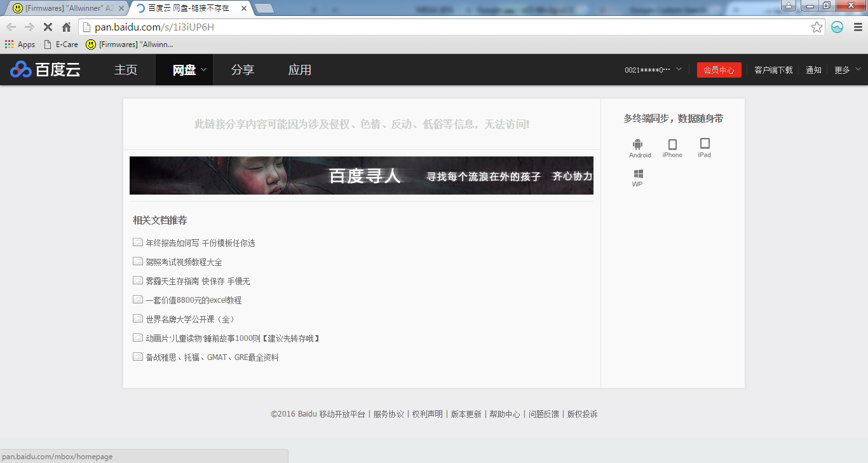This screenshot has height=463, width=868.
Task: Select the 百度云 网盘-链接不存在 tab
Action: point(189,8)
